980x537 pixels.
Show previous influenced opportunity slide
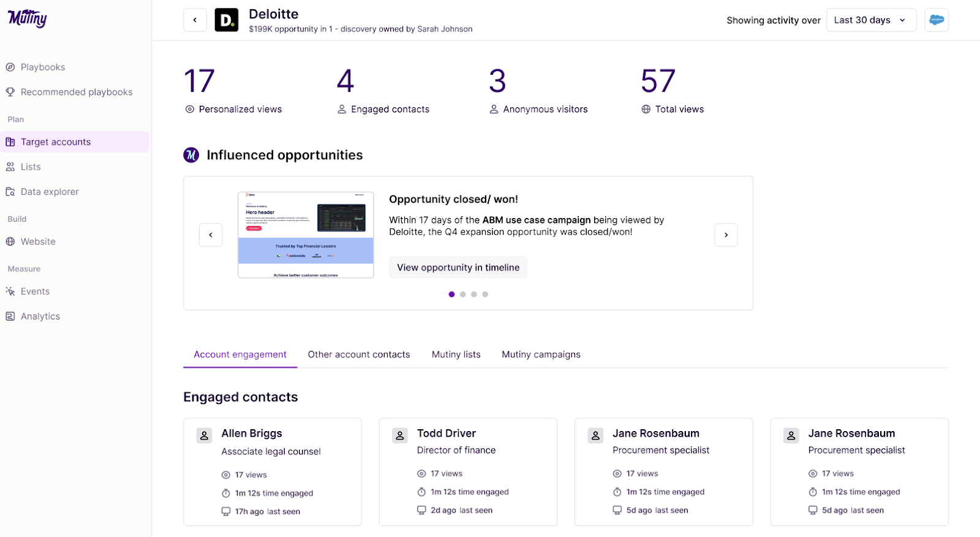pos(211,235)
